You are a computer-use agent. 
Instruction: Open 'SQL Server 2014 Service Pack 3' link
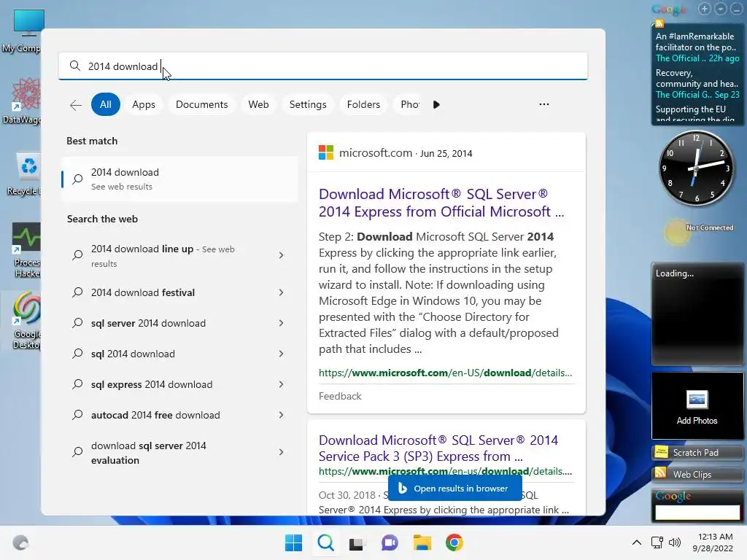[x=438, y=448]
